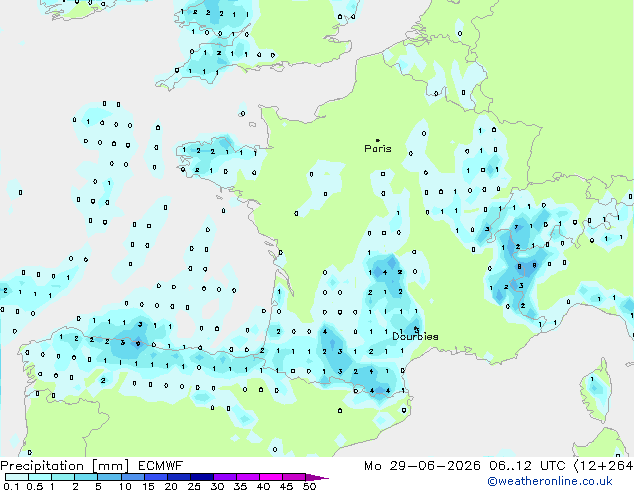Click the 'Precipitation [mm]' title text
Screen dimensions: 634x490
point(65,466)
